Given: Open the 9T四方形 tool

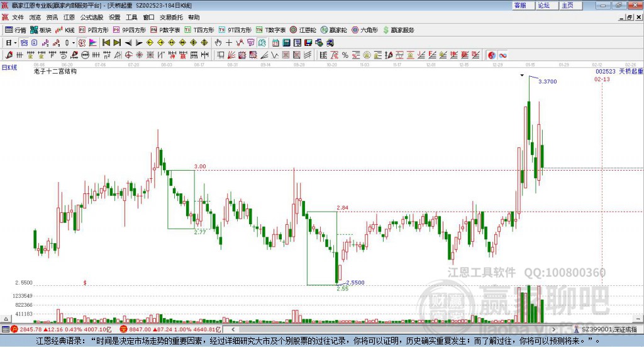Looking at the screenshot, I should [235, 30].
